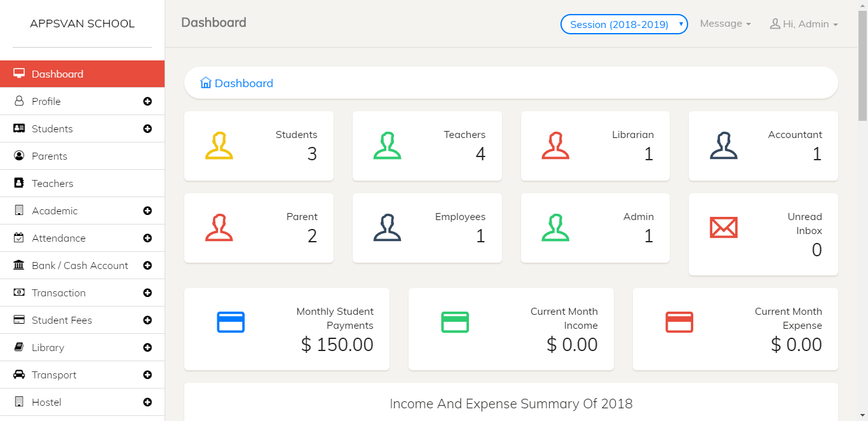Click the red envelope Unread Inbox icon

pos(723,228)
